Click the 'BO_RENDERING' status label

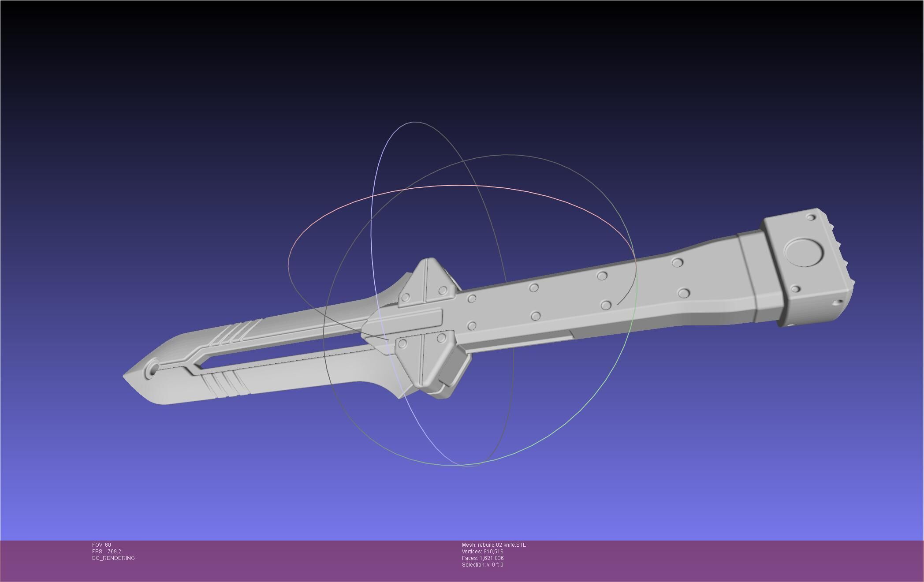[x=113, y=558]
